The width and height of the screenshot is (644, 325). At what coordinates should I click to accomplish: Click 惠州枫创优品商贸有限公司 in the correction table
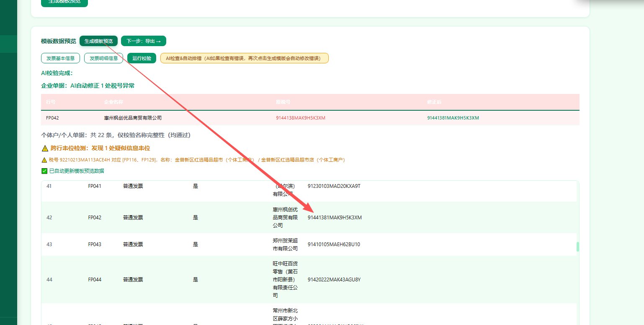[x=133, y=118]
